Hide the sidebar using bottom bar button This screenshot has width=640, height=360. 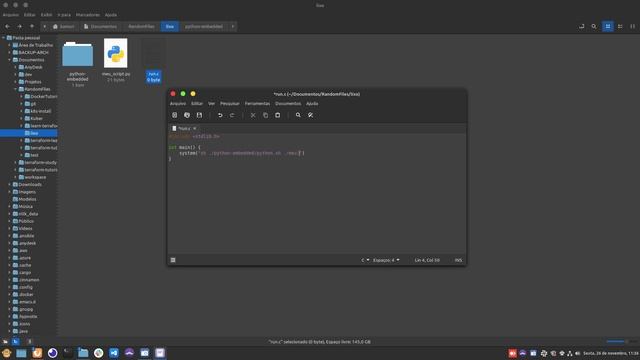(29, 342)
